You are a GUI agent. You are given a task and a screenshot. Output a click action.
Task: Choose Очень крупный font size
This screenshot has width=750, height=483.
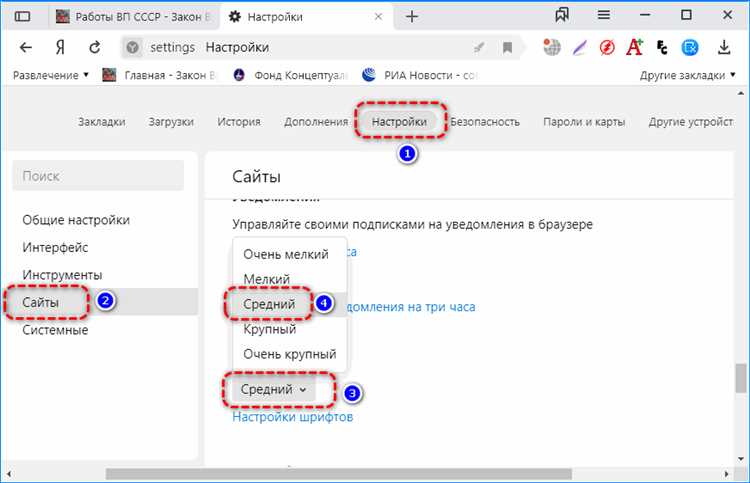click(x=289, y=354)
